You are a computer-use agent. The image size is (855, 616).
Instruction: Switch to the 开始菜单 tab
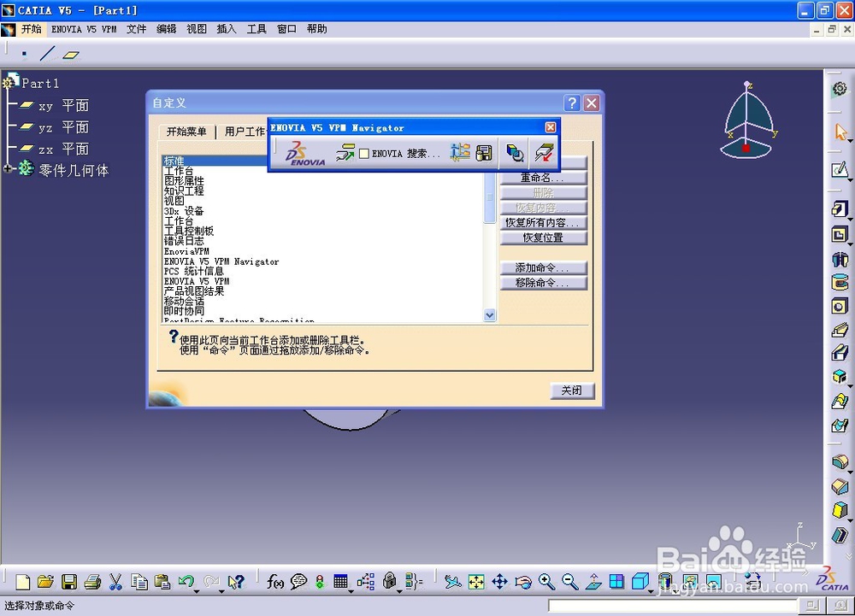(186, 132)
